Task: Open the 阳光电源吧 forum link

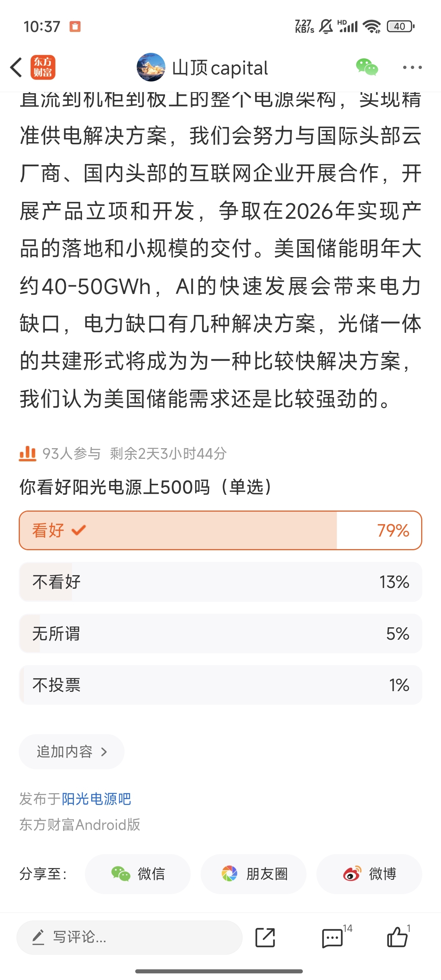Action: coord(96,799)
